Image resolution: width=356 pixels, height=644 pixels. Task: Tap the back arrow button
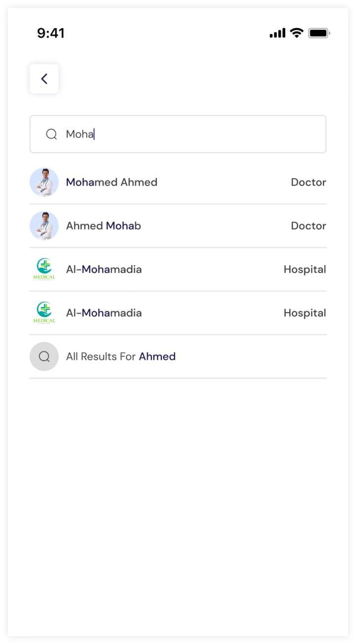44,79
